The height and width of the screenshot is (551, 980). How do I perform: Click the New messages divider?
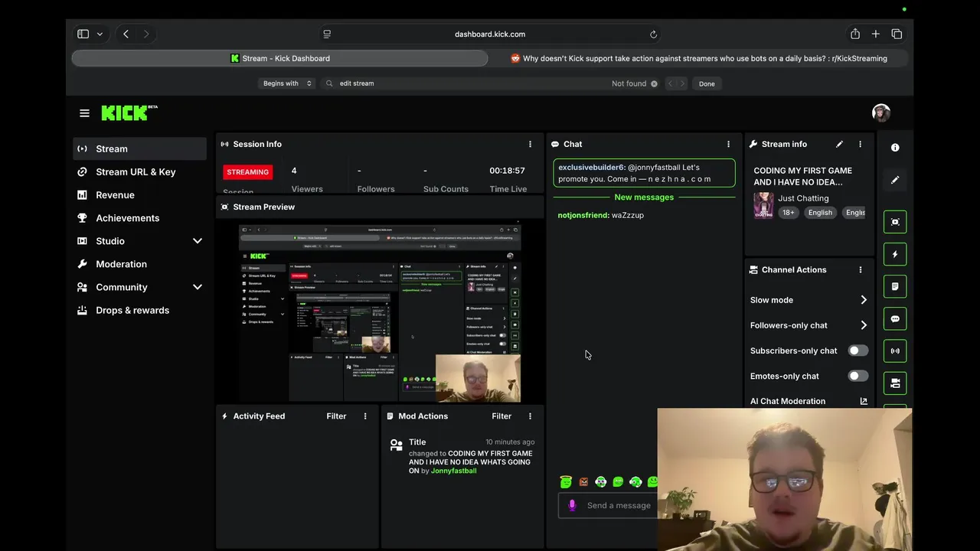644,197
